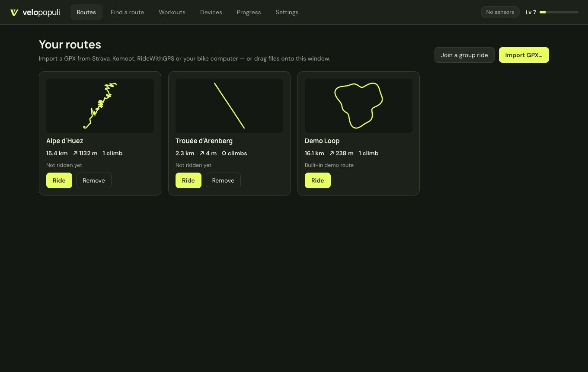Screen dimensions: 588x372
Task: Click the Alpe d'Huez title
Action: coord(65,141)
